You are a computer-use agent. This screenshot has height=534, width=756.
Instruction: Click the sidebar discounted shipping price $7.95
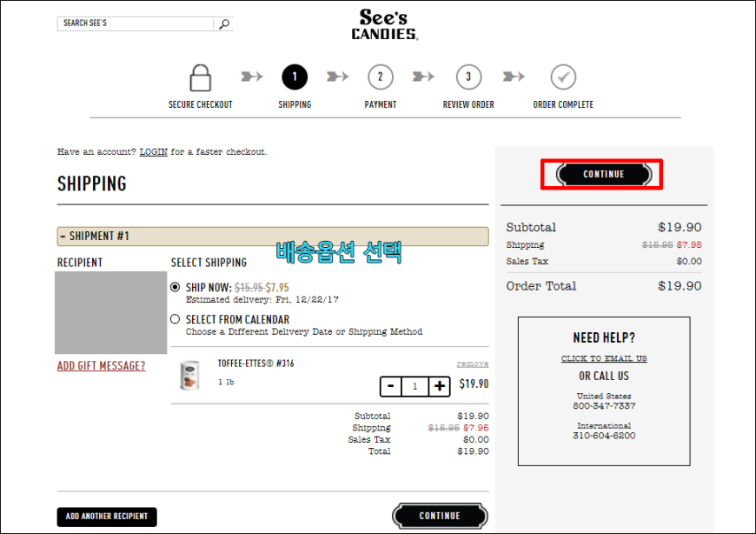point(689,244)
